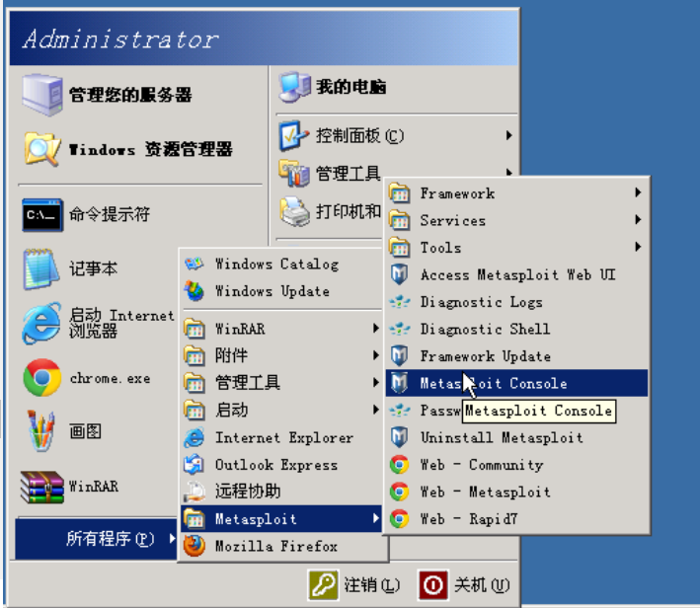The width and height of the screenshot is (700, 608).
Task: Select the Windows Update menu entry
Action: (281, 291)
